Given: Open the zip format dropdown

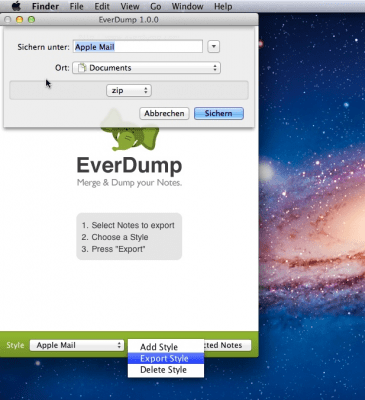Looking at the screenshot, I should (129, 90).
